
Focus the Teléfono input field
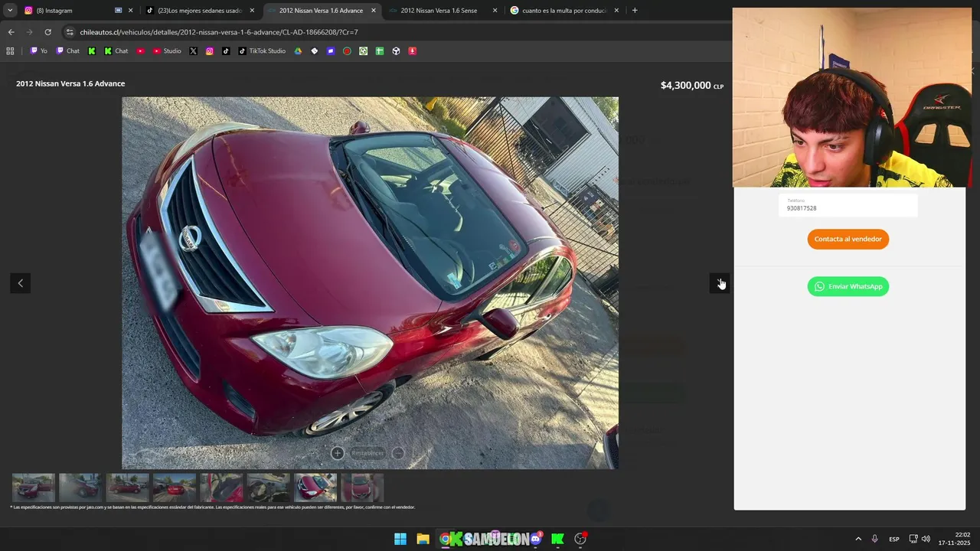(848, 205)
